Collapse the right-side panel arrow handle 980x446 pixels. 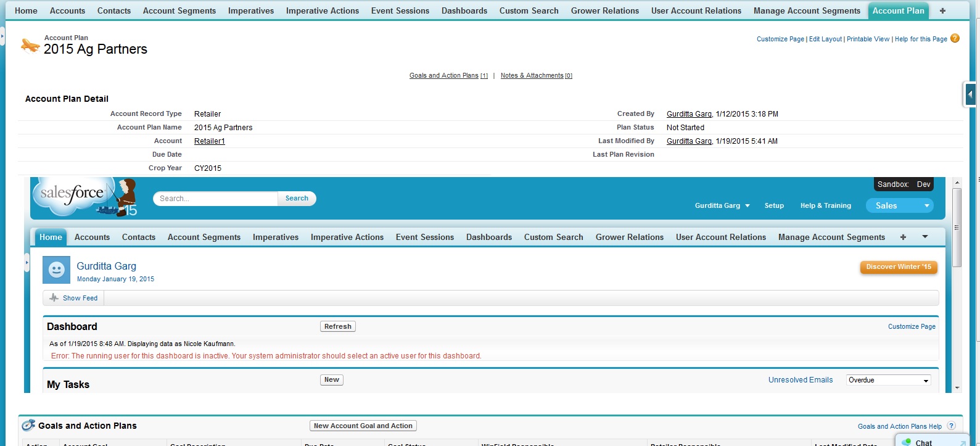970,94
